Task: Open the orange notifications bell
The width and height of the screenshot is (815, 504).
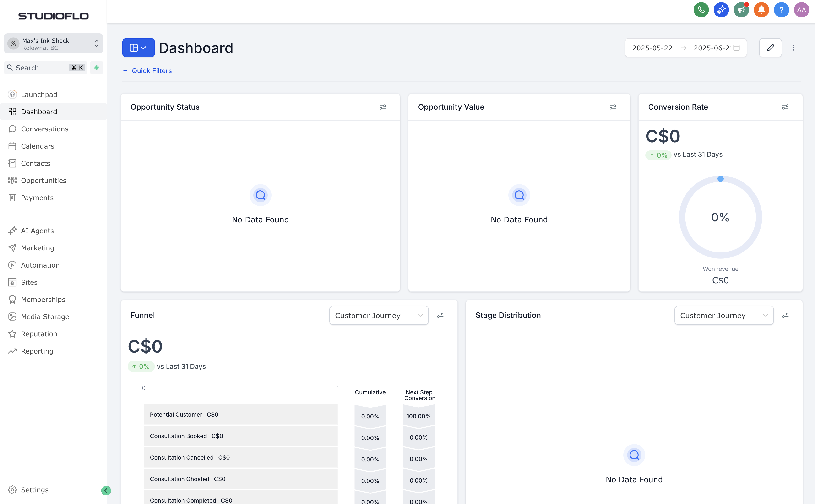Action: [x=761, y=10]
